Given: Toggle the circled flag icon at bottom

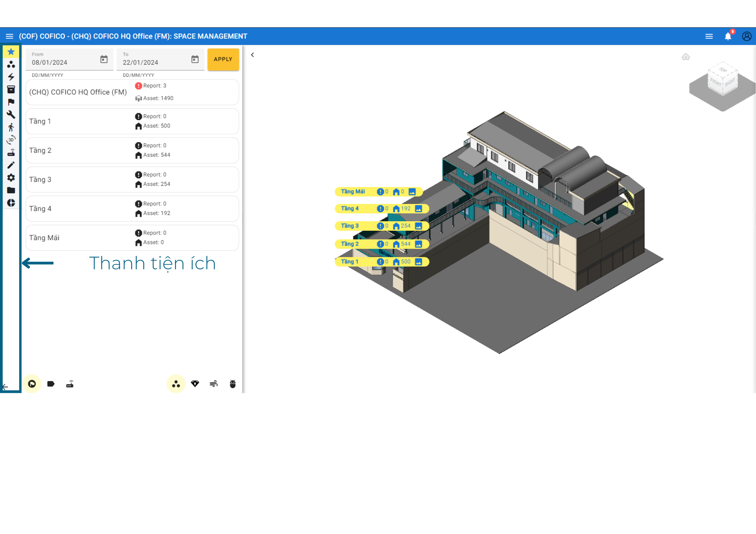Looking at the screenshot, I should click(32, 384).
